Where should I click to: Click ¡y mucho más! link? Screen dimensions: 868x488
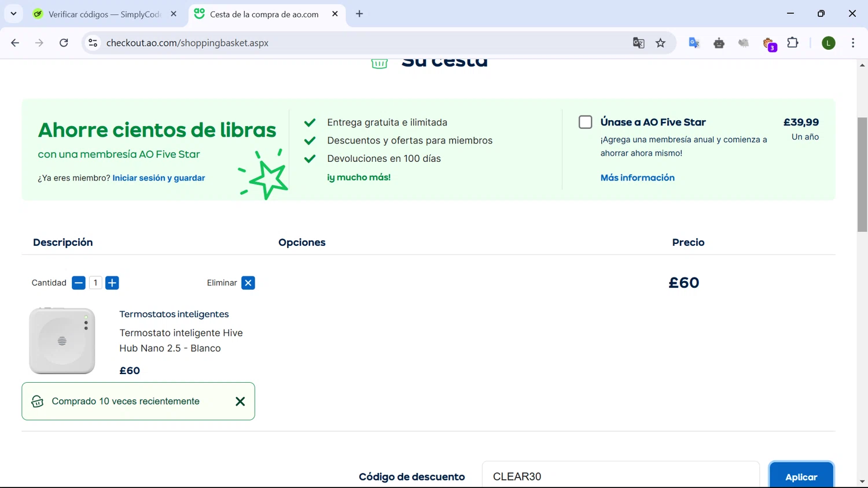point(359,178)
